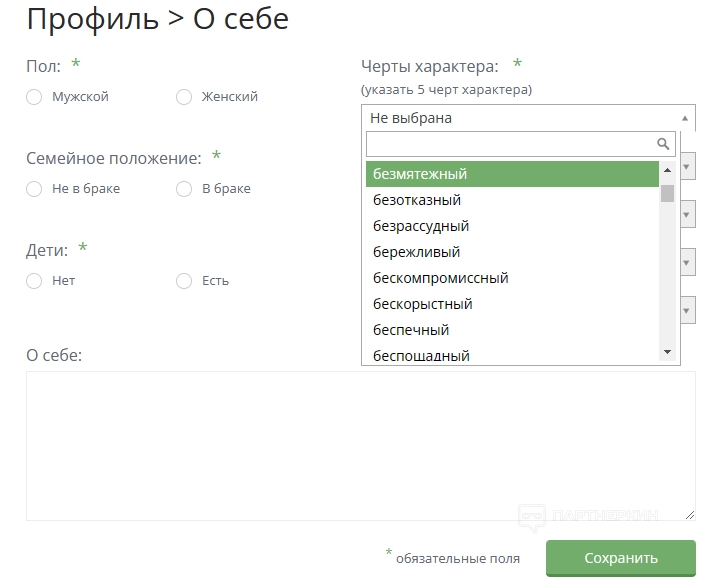Image resolution: width=709 pixels, height=585 pixels.
Task: Select the Мужской radio button
Action: 34,97
